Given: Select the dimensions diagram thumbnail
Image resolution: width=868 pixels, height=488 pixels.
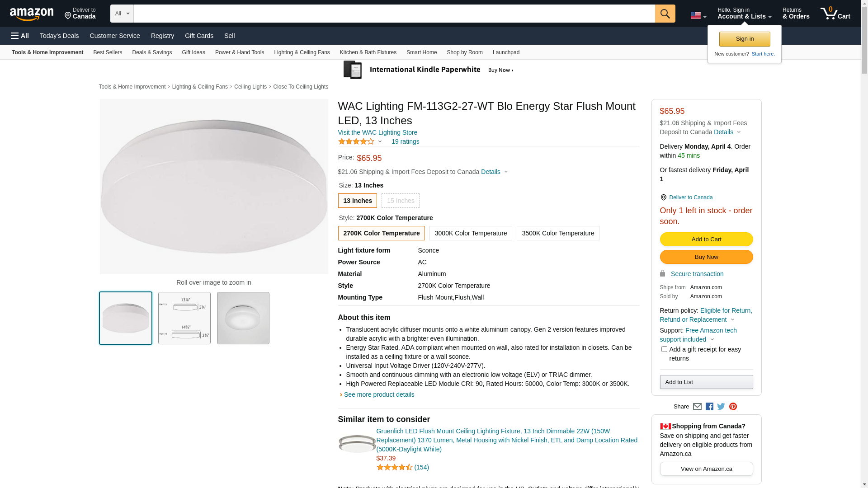Looking at the screenshot, I should tap(184, 318).
